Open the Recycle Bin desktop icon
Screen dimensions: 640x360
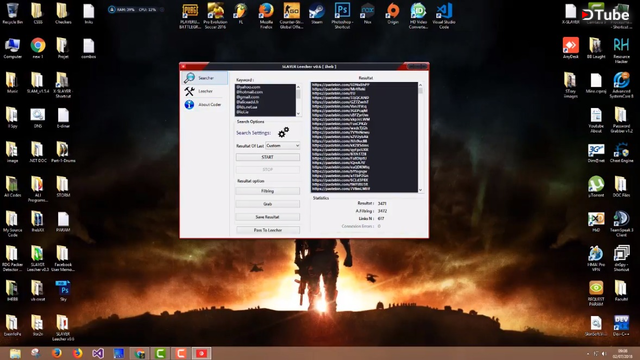(13, 14)
